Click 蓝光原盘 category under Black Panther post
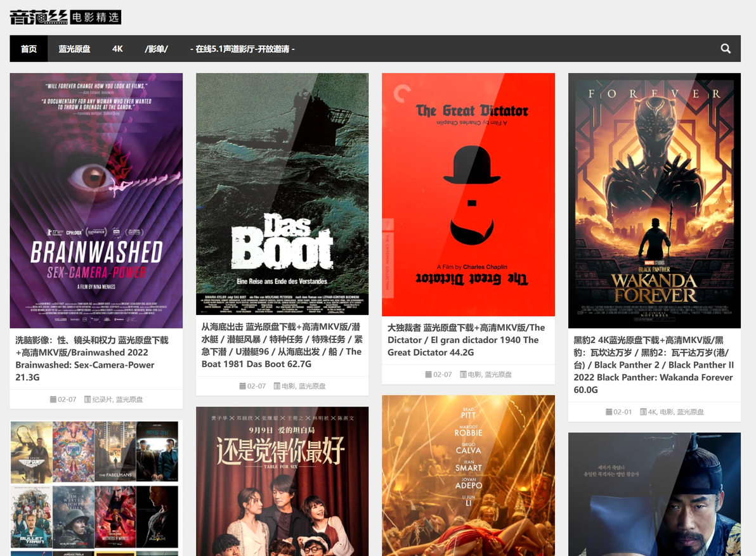Screen dimensions: 756x556 coord(690,412)
